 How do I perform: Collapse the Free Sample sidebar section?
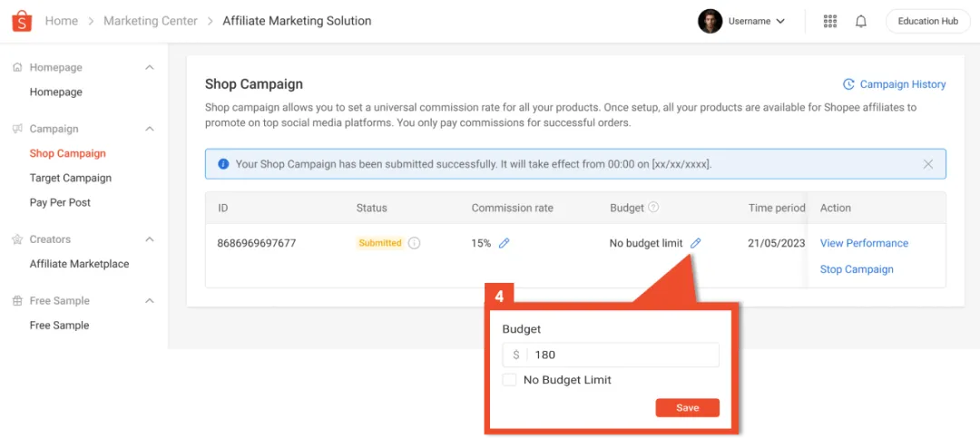coord(150,300)
